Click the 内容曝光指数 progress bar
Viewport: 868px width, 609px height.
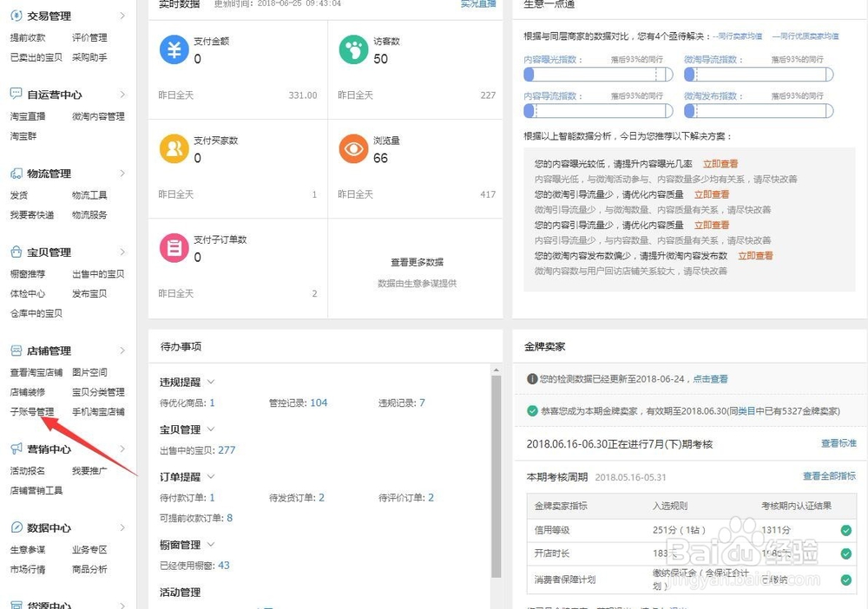[598, 74]
